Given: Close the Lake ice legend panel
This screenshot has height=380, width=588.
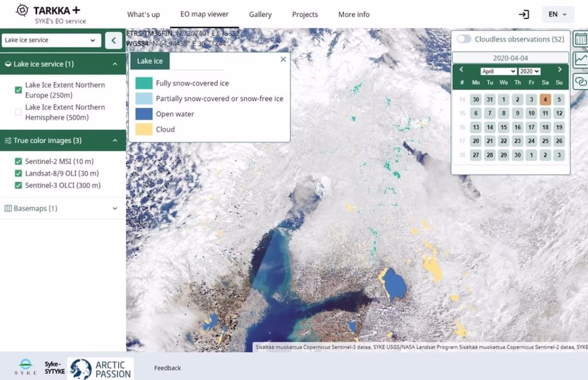Looking at the screenshot, I should (x=283, y=59).
